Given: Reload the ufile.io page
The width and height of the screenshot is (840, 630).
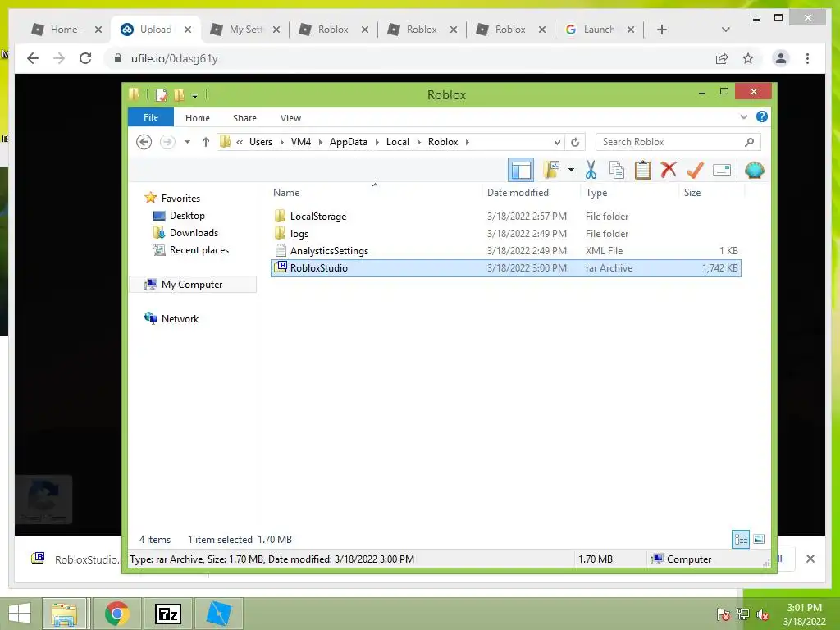Looking at the screenshot, I should 85,58.
